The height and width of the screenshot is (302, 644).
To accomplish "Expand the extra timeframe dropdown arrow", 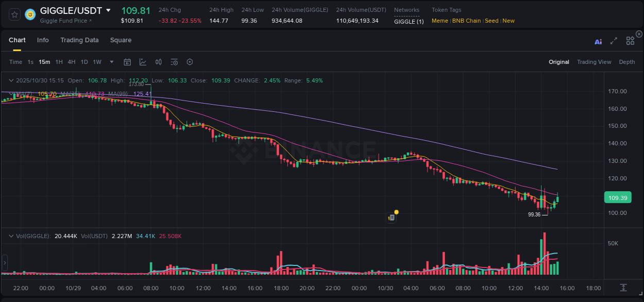I will point(111,61).
